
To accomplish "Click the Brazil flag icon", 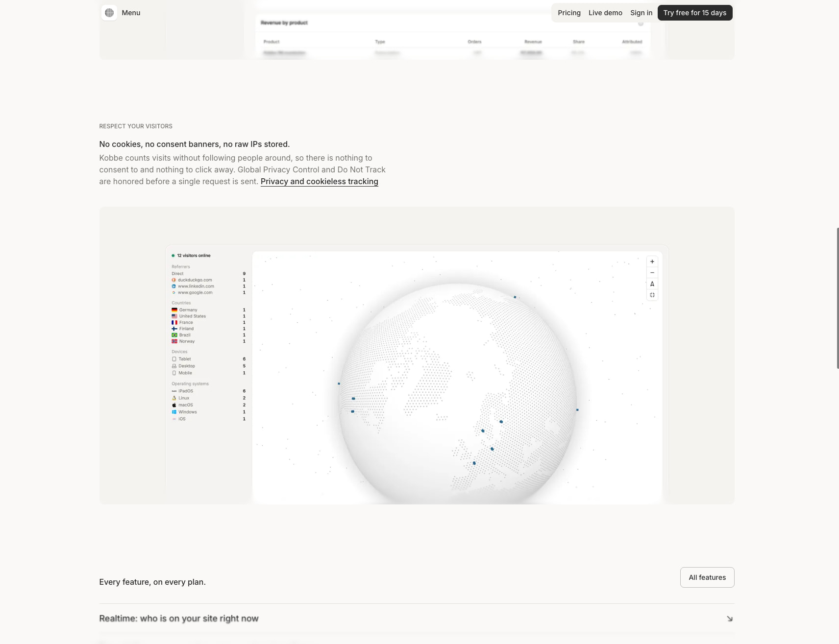I will point(174,335).
